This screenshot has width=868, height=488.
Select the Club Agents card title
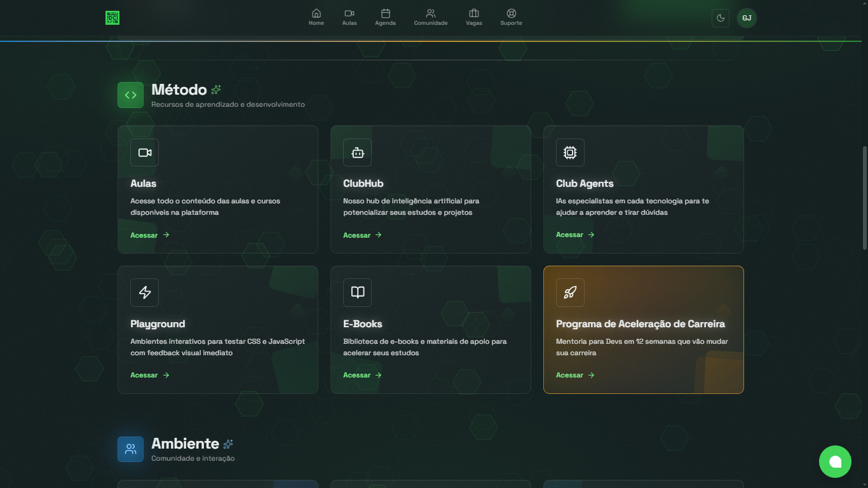[x=585, y=184]
